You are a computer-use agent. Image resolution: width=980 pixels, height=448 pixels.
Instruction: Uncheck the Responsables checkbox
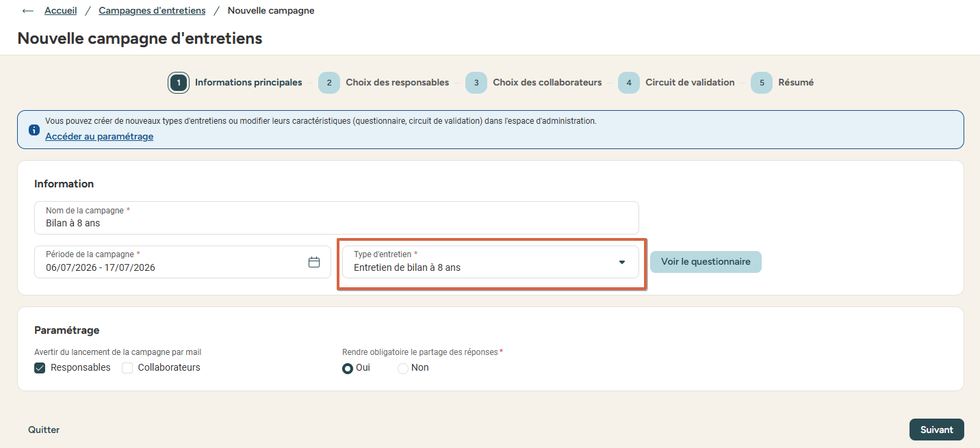tap(40, 368)
